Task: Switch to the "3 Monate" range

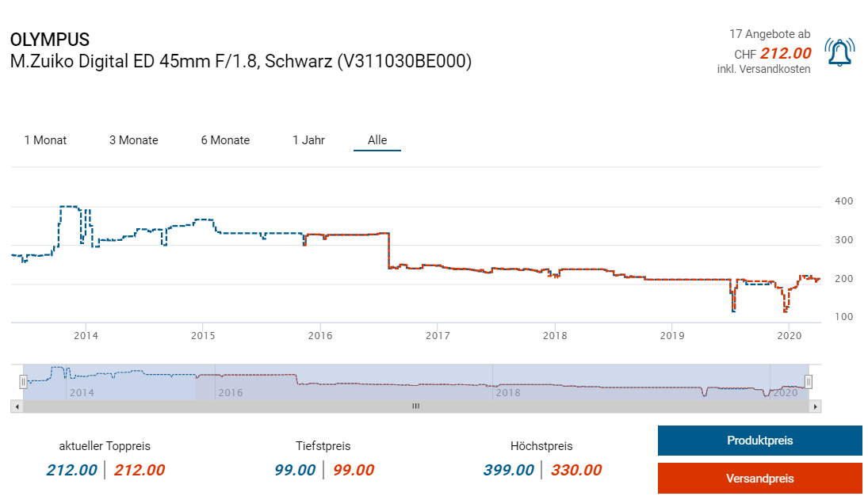Action: [133, 140]
